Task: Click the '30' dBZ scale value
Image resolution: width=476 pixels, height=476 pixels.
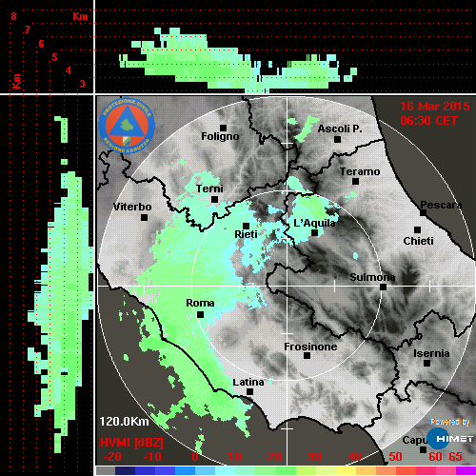Action: pos(314,457)
